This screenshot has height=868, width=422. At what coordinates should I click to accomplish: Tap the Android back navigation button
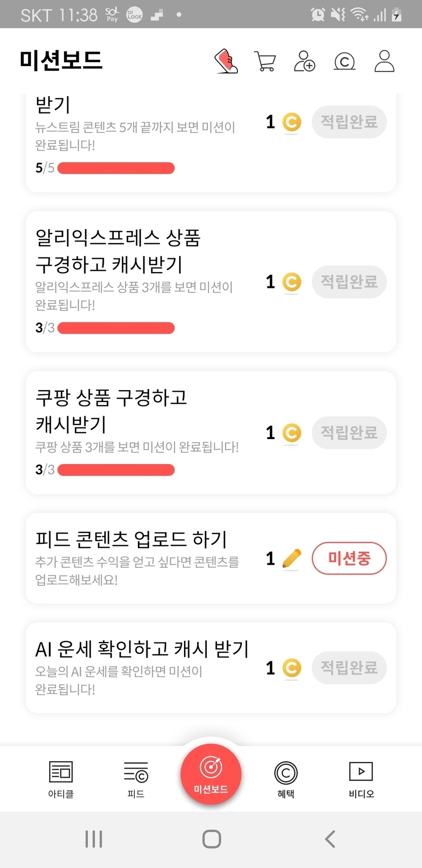click(329, 839)
